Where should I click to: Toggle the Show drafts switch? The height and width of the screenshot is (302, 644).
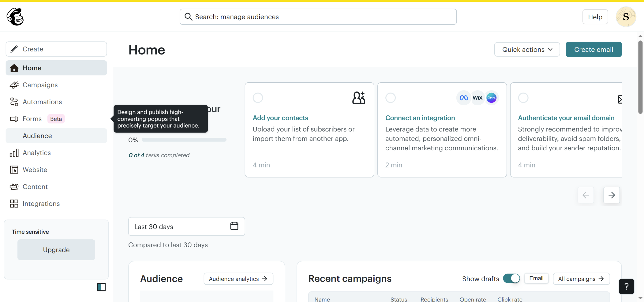pyautogui.click(x=511, y=278)
